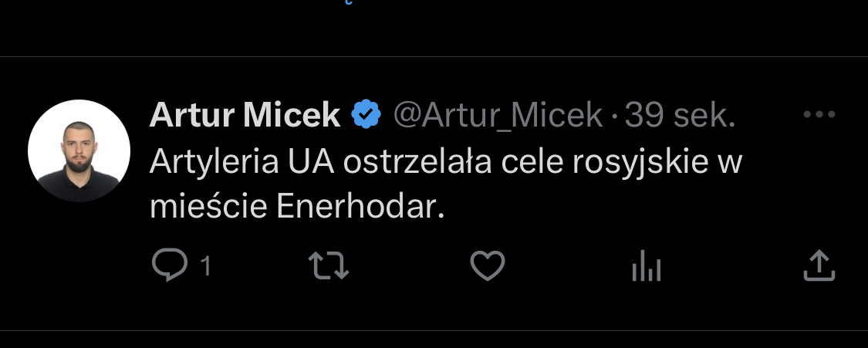The image size is (868, 348).
Task: Like the tweet with the heart icon
Action: coord(488,266)
